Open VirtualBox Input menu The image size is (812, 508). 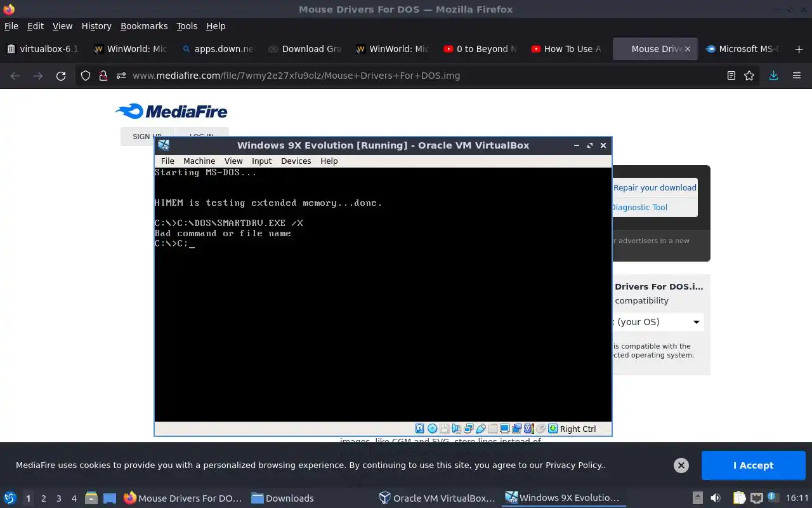[x=261, y=161]
